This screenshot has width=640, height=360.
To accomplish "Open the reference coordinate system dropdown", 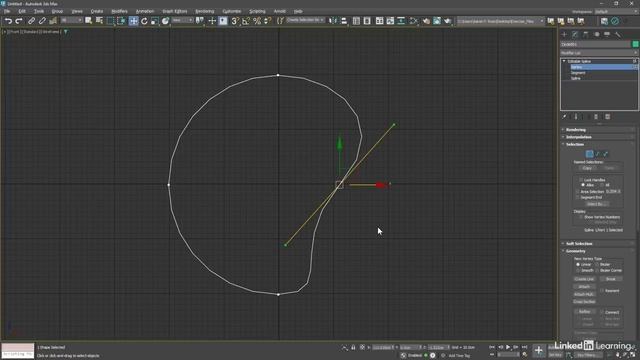I will point(182,20).
